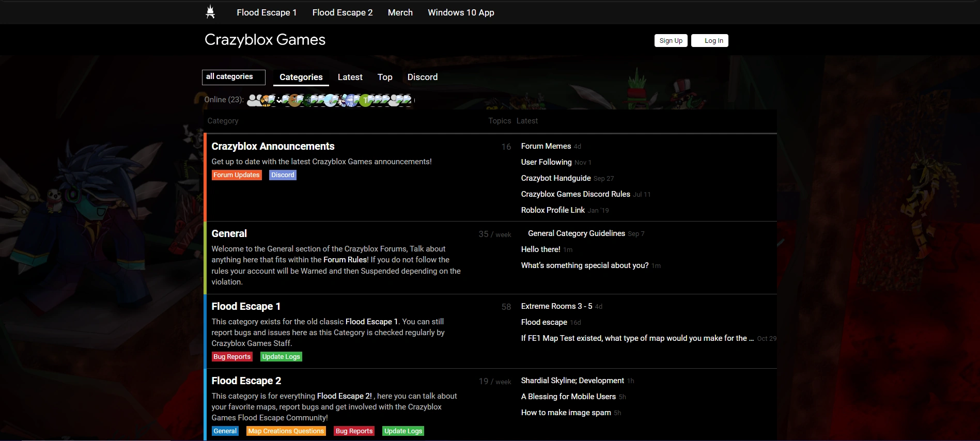Open Bug Reports tag under Flood Escape 1
Image resolution: width=980 pixels, height=441 pixels.
232,357
